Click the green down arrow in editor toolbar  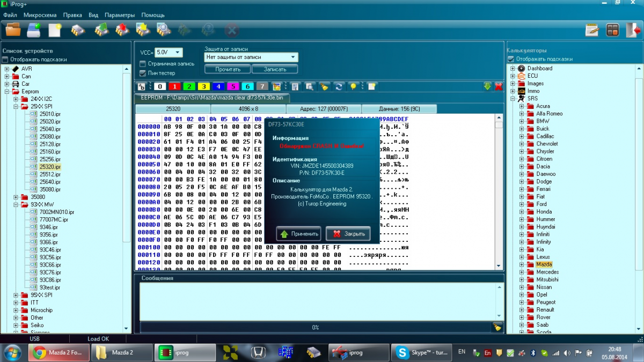tap(487, 86)
